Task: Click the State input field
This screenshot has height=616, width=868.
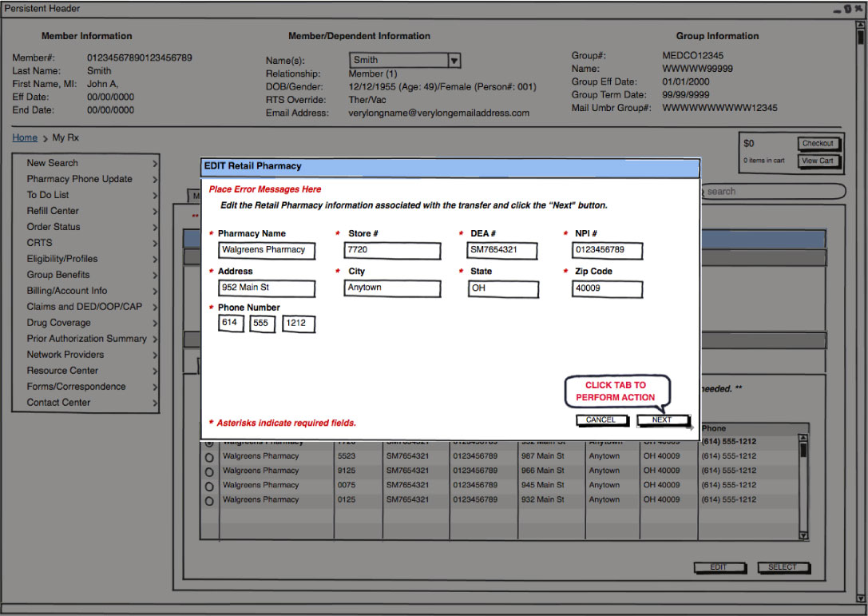Action: point(503,289)
